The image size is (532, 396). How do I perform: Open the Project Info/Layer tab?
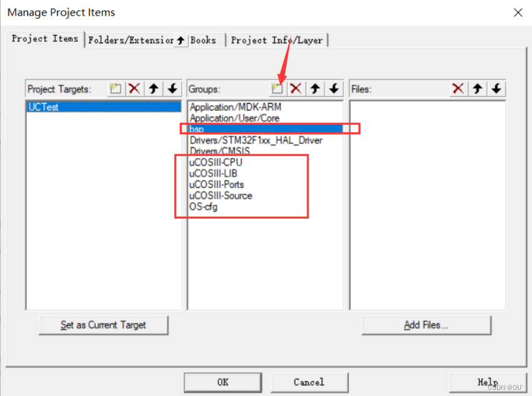277,40
